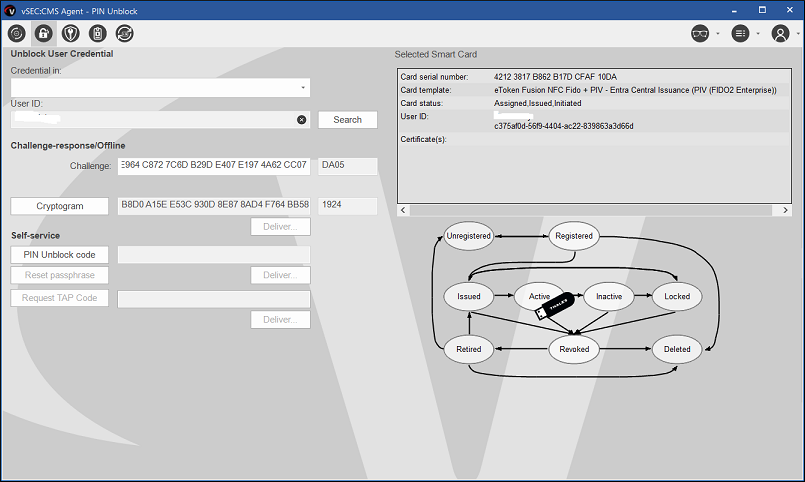Select the Card template value text
This screenshot has height=482, width=805.
tap(635, 90)
